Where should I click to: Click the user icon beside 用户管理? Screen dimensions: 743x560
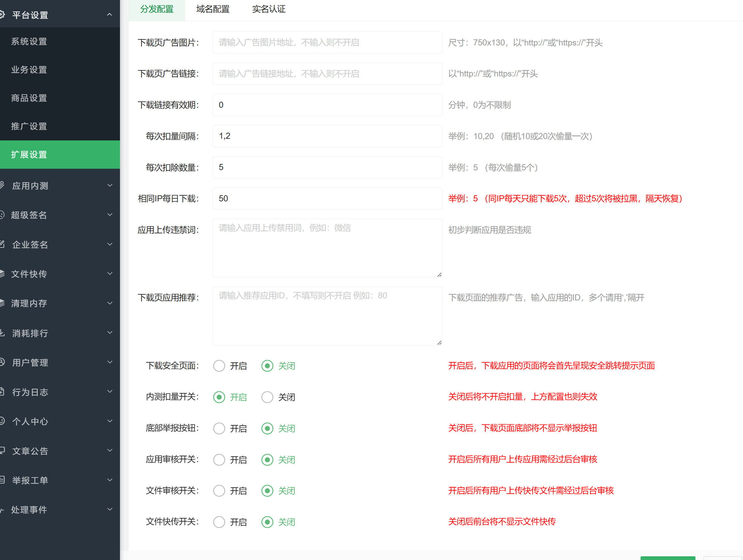2,362
